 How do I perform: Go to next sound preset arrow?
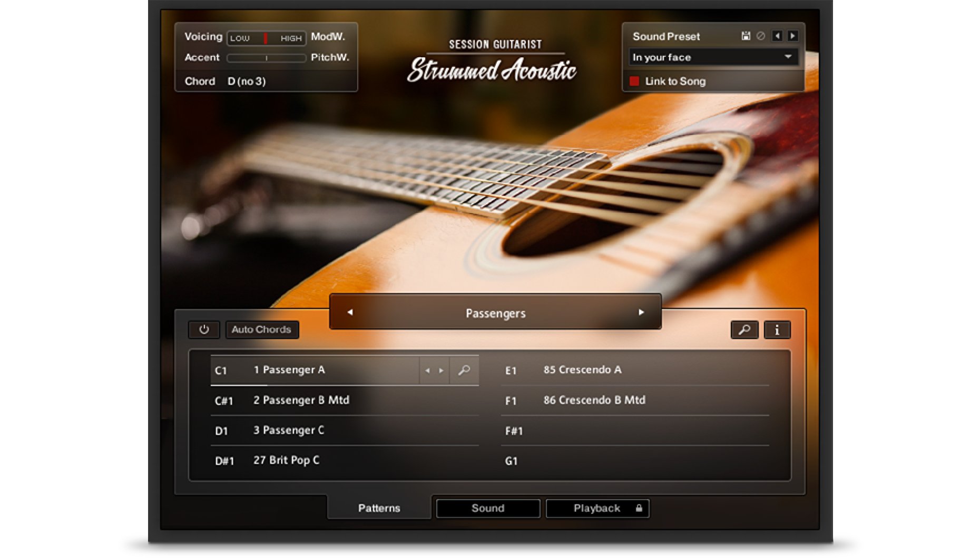coord(792,36)
